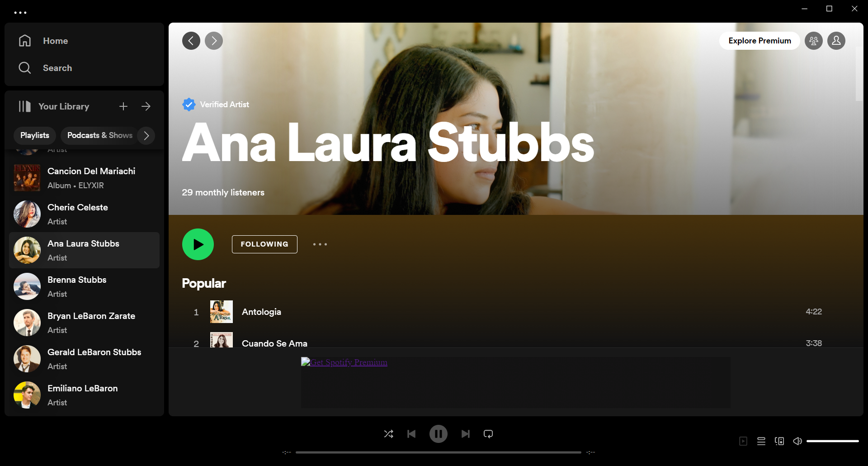Unfollow artist via FOLLOWING button
The image size is (868, 466).
264,244
